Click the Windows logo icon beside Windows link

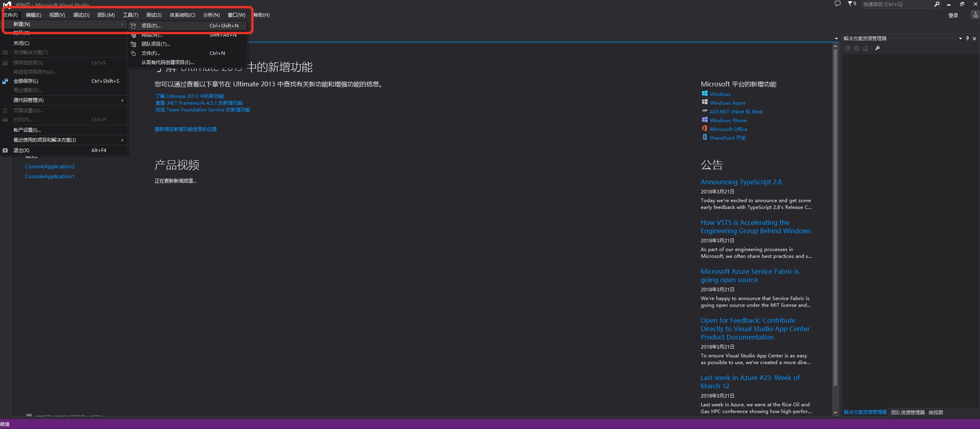click(704, 94)
